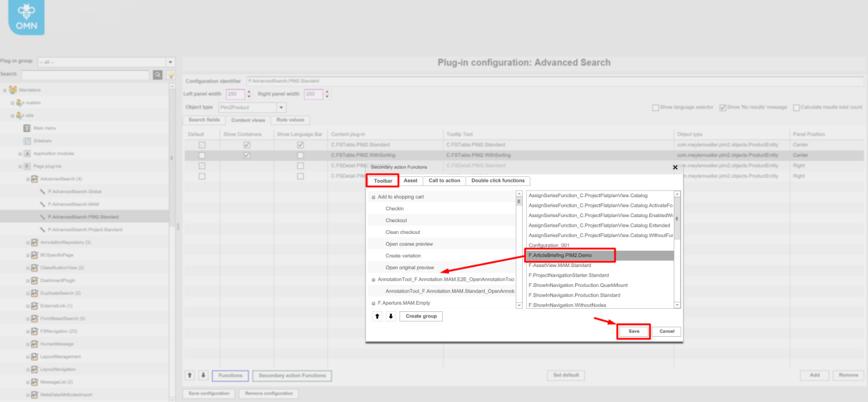Open the Main menu tree icon

click(x=27, y=128)
